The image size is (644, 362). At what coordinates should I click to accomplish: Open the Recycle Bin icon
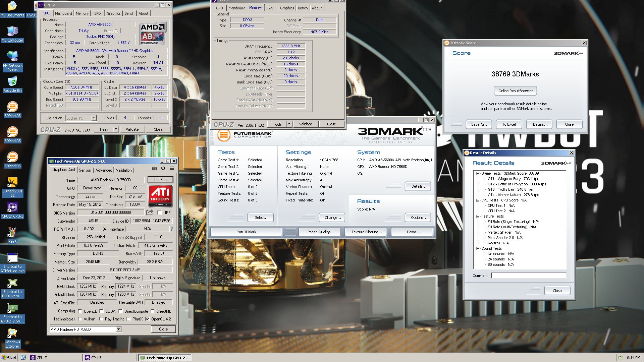click(12, 84)
